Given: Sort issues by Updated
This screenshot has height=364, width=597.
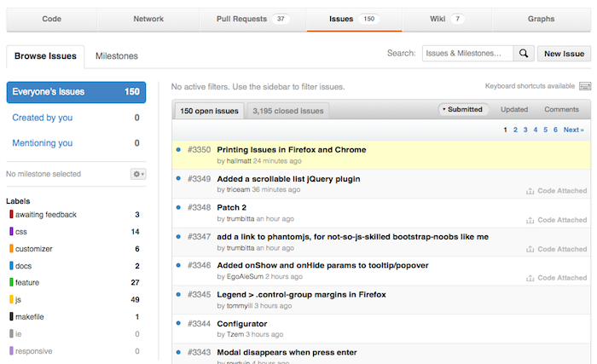Looking at the screenshot, I should click(x=514, y=109).
